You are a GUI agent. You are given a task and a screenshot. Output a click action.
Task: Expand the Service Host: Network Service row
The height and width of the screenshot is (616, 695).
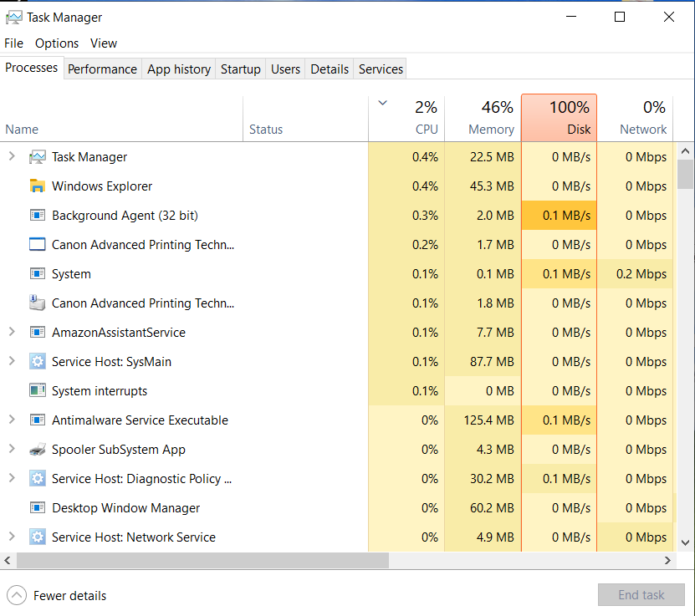(x=12, y=537)
